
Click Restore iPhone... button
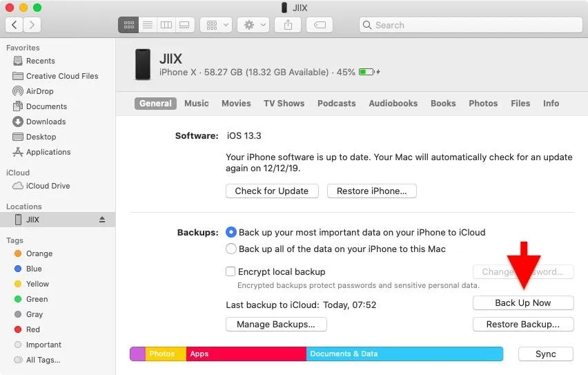click(371, 191)
